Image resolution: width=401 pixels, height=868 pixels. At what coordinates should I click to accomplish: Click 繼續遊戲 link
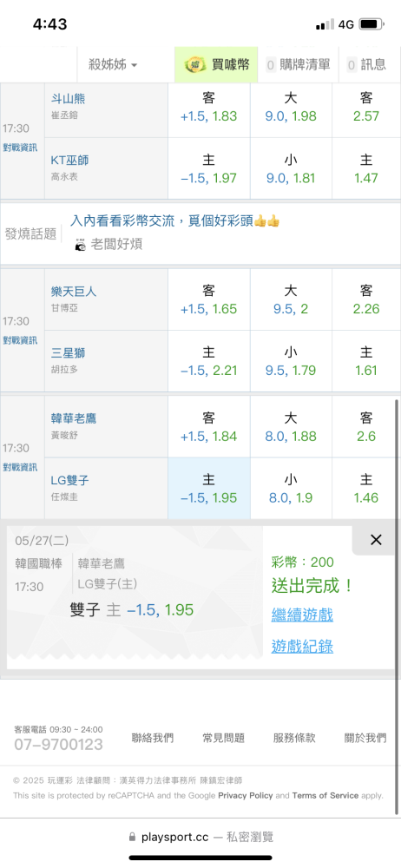[x=302, y=615]
